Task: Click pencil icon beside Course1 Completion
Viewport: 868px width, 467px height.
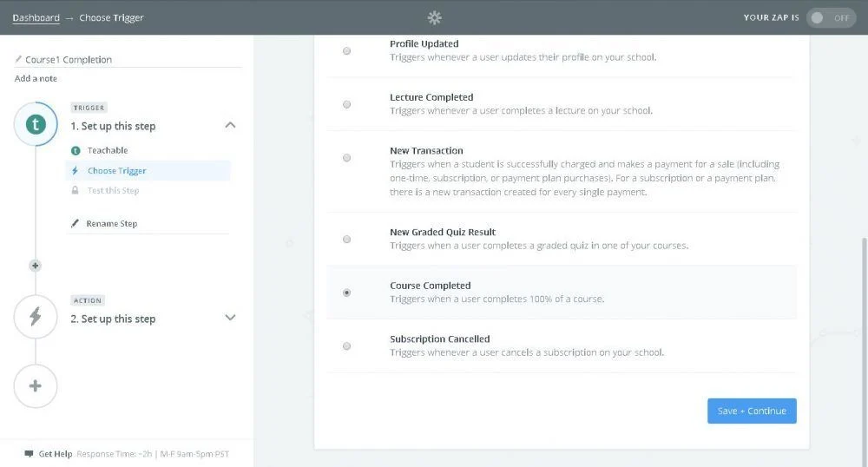Action: (x=18, y=60)
